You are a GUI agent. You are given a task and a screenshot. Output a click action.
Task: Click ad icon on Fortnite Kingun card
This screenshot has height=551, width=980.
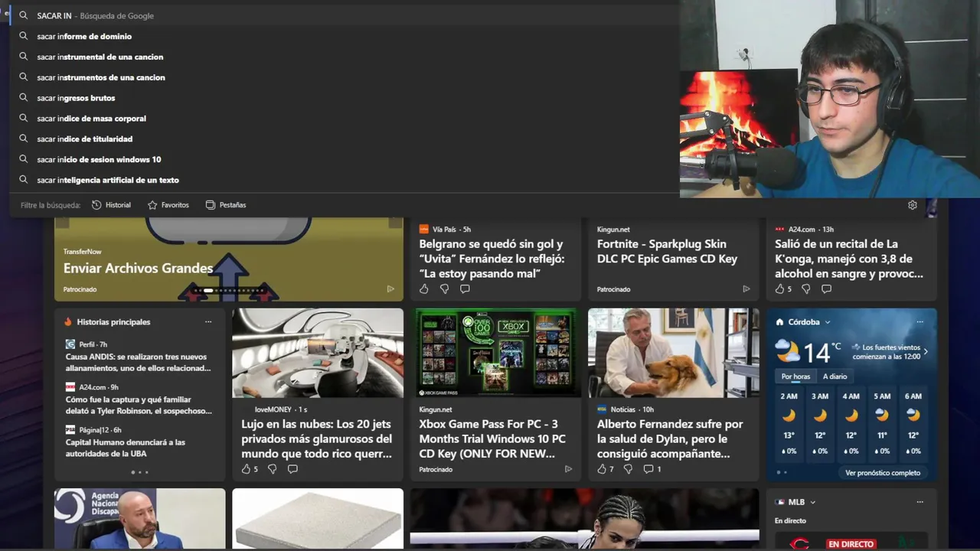pyautogui.click(x=746, y=289)
